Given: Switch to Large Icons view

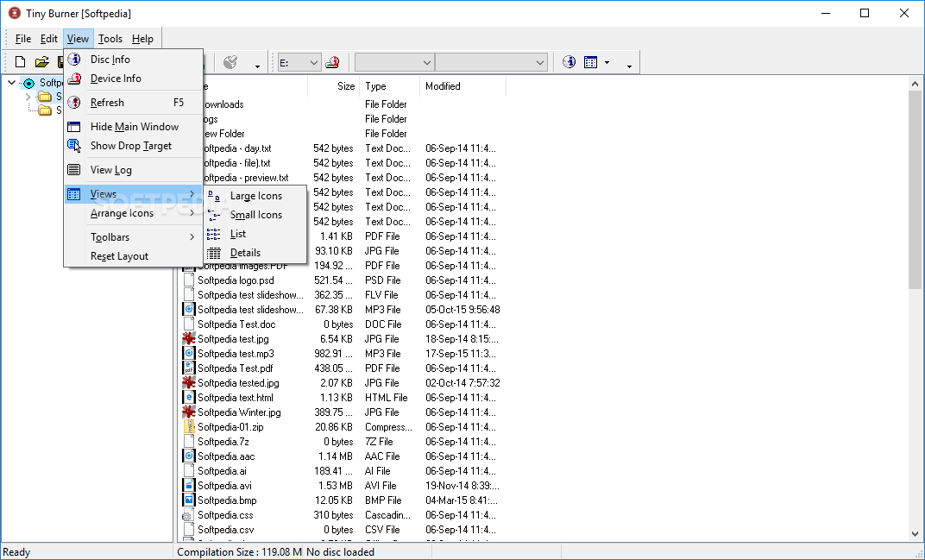Looking at the screenshot, I should (255, 196).
